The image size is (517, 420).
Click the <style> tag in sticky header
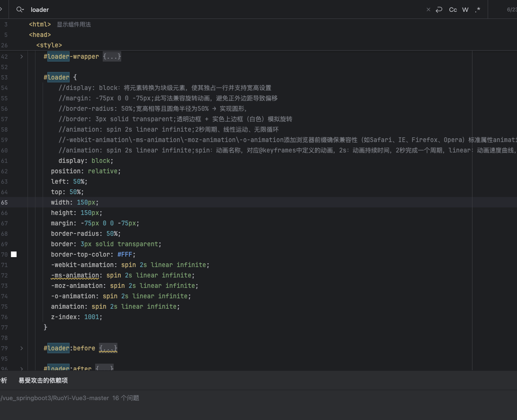click(49, 45)
